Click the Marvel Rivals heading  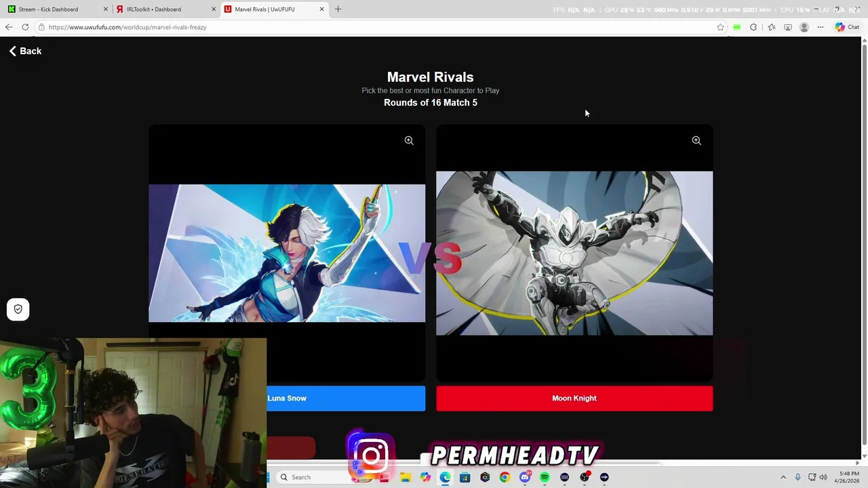431,77
